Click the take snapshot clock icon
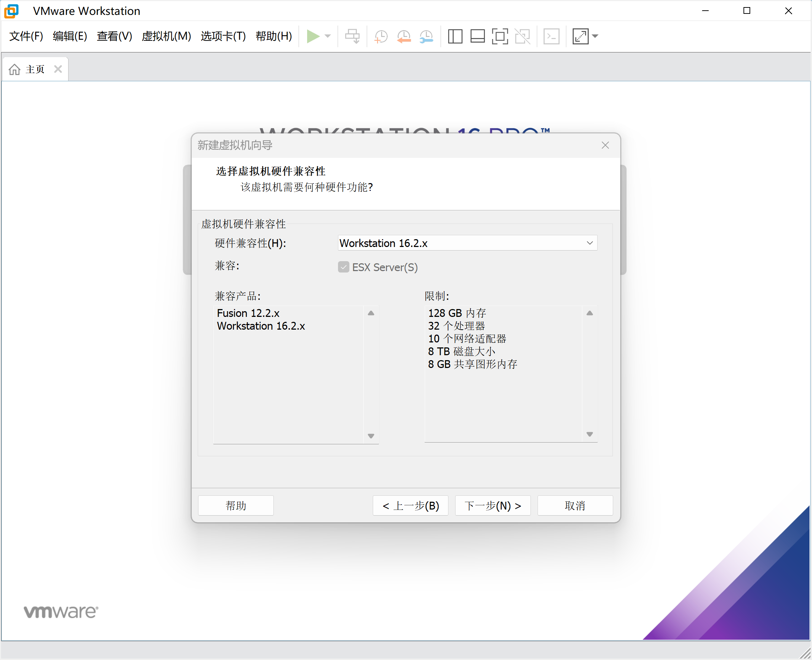Viewport: 812px width, 660px height. coord(381,37)
